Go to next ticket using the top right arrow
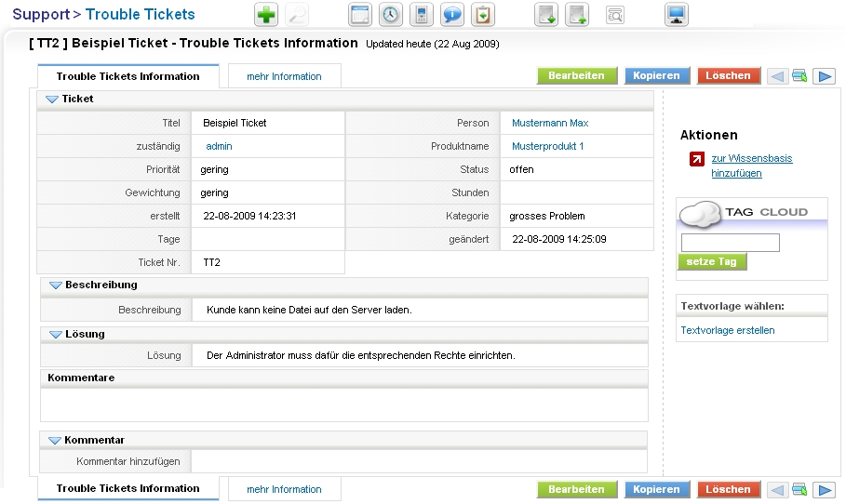Image resolution: width=846 pixels, height=504 pixels. pos(824,76)
